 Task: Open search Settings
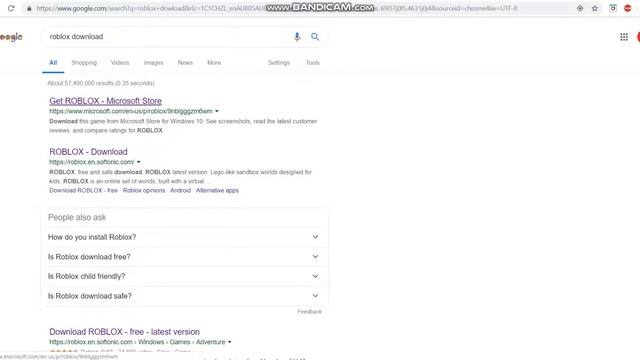pos(279,63)
